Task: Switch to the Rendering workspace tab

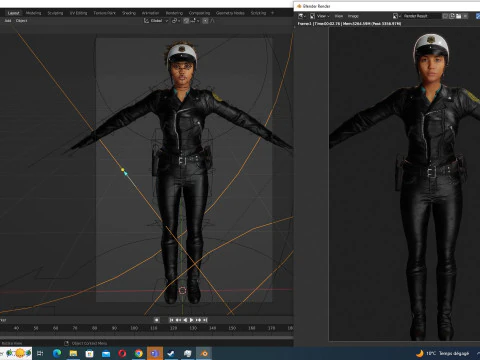Action: point(174,13)
